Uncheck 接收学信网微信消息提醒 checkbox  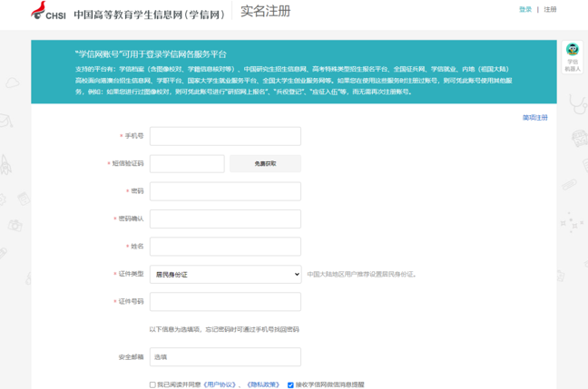[290, 384]
